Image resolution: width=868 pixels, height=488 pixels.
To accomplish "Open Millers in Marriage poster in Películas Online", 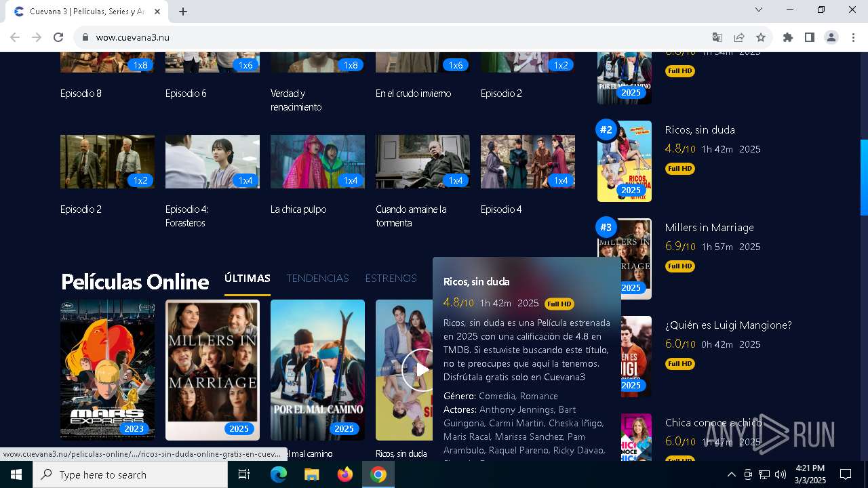I will click(212, 370).
